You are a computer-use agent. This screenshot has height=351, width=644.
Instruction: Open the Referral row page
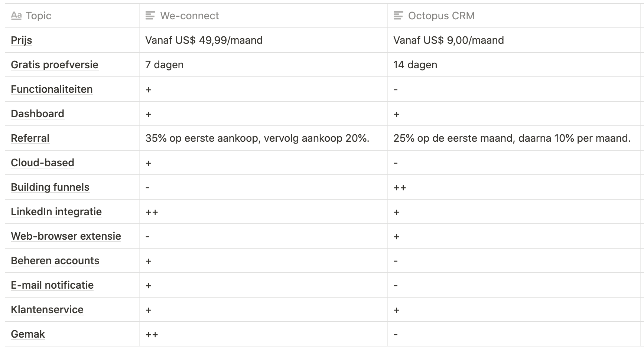click(30, 138)
